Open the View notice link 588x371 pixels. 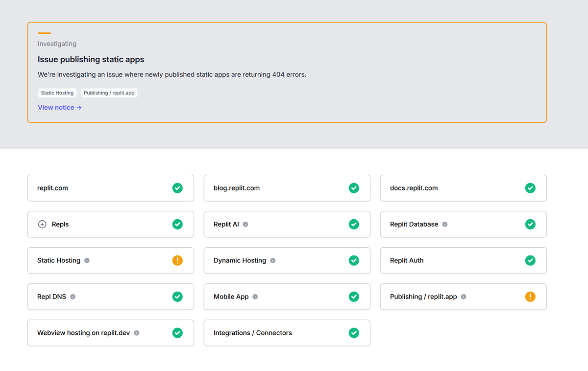[x=60, y=108]
